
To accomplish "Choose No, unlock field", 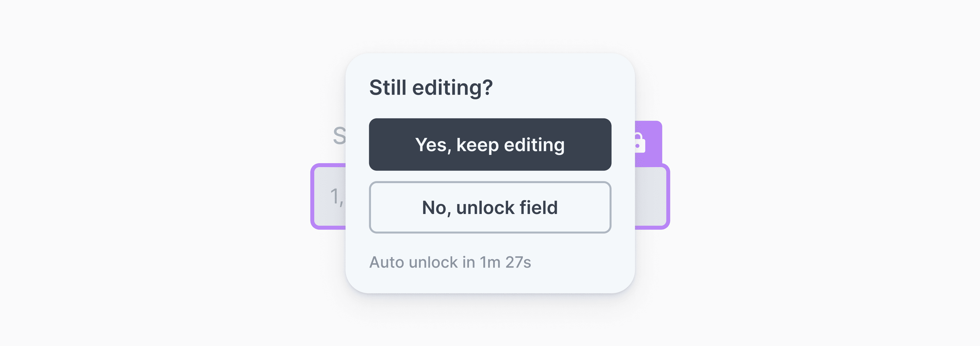I will 490,207.
